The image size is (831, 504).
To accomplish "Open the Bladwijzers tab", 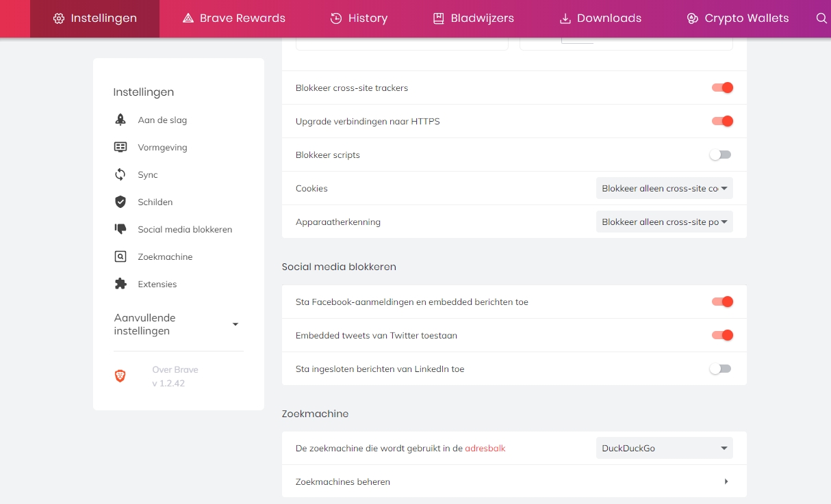I will [x=473, y=18].
